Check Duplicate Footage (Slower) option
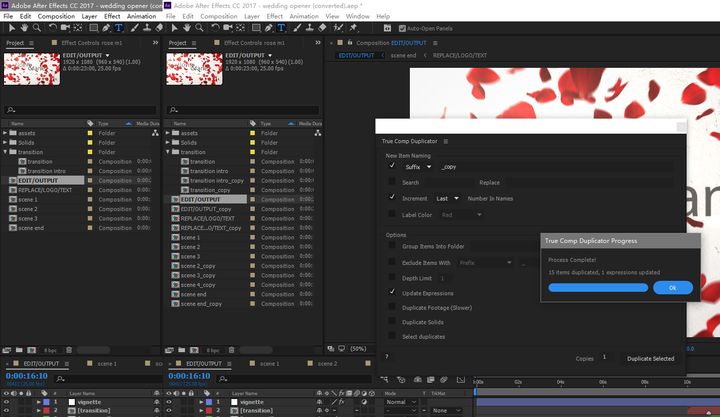The width and height of the screenshot is (720, 417). pyautogui.click(x=392, y=306)
